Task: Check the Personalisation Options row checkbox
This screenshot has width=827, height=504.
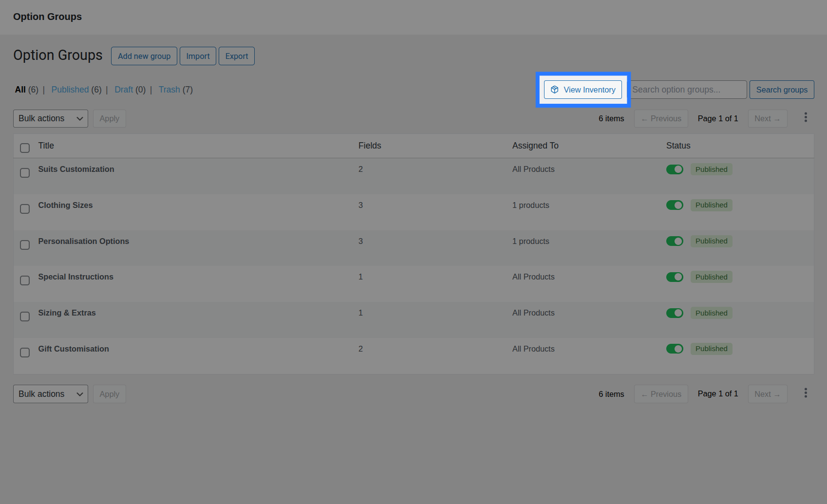Action: click(x=25, y=245)
